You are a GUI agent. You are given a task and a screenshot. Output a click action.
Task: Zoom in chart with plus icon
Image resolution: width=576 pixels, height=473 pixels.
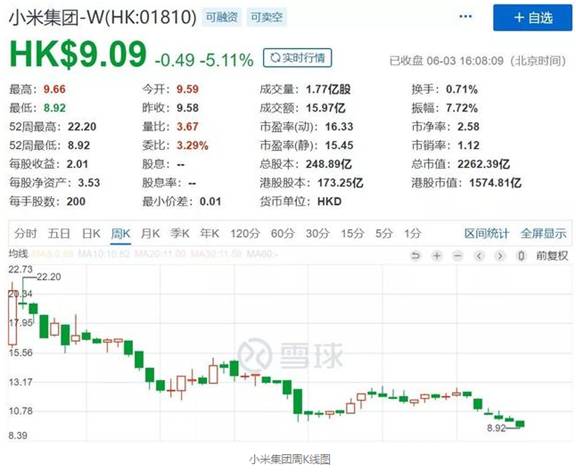[x=437, y=256]
